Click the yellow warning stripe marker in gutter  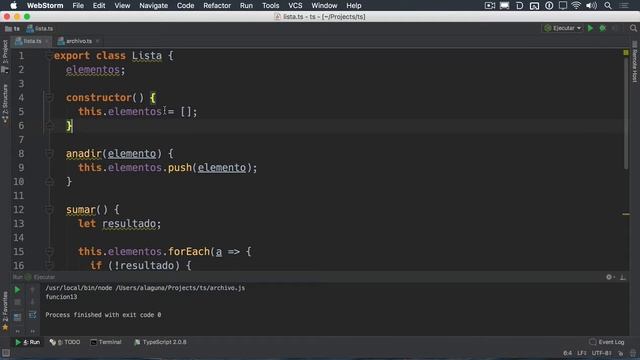(626, 214)
